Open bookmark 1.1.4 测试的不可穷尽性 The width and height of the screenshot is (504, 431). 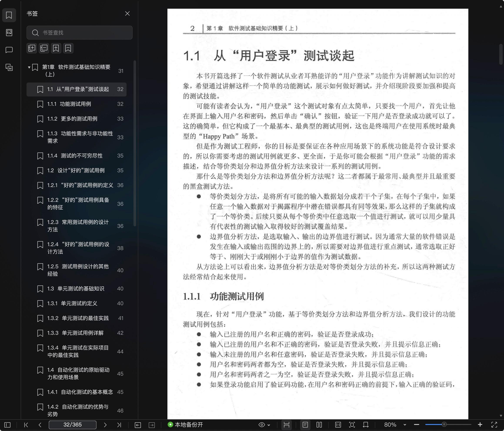[x=76, y=156]
